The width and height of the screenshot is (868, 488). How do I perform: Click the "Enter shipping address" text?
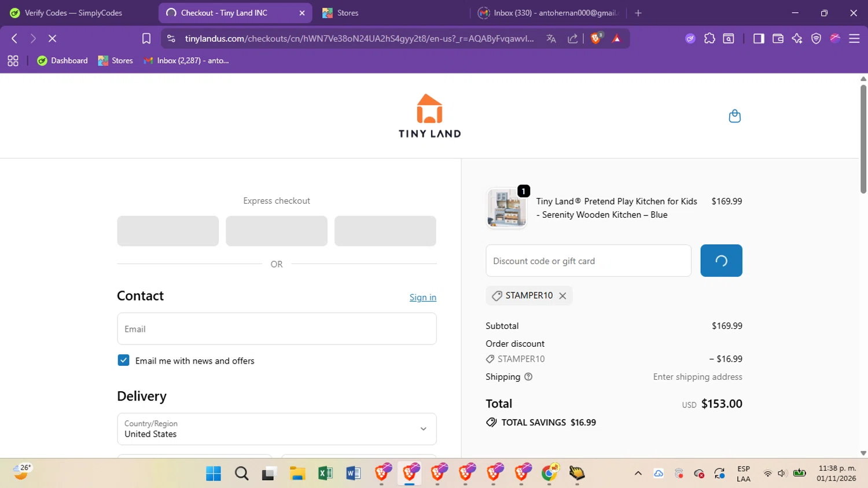tap(698, 377)
